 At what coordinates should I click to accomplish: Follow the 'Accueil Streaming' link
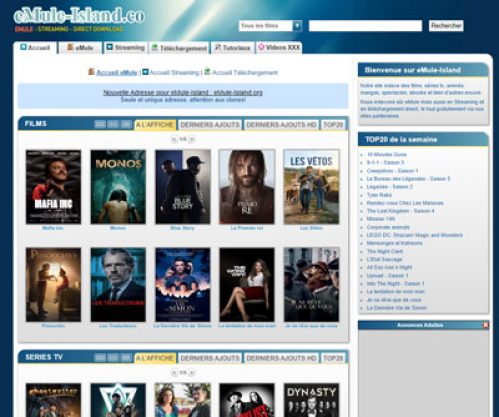(x=174, y=72)
